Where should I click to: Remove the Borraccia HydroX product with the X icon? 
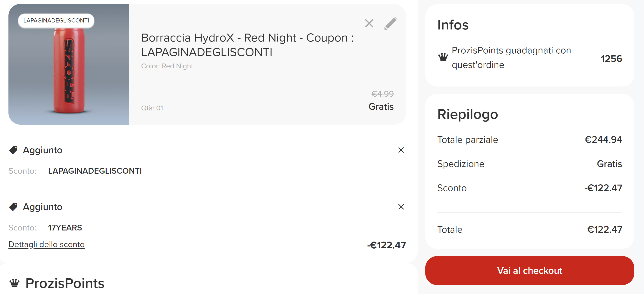coord(369,23)
